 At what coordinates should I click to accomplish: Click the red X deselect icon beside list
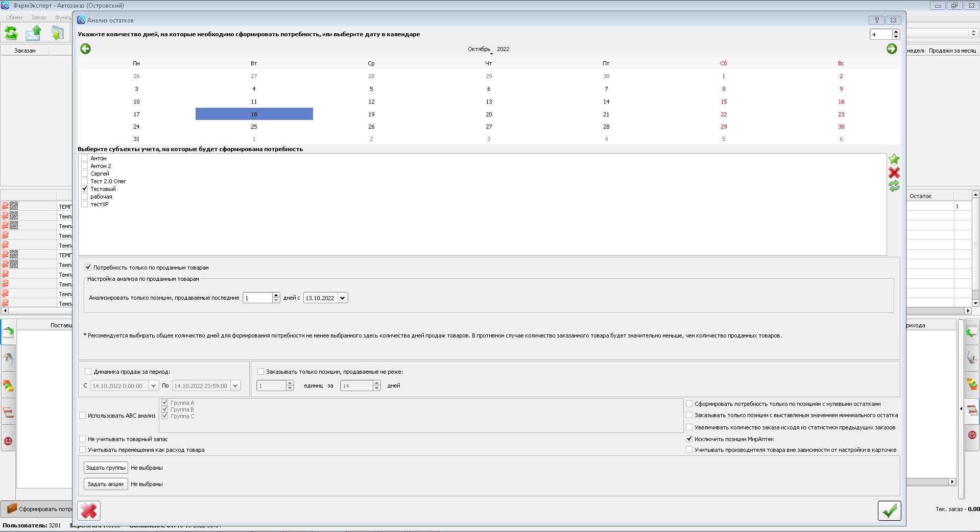point(894,173)
